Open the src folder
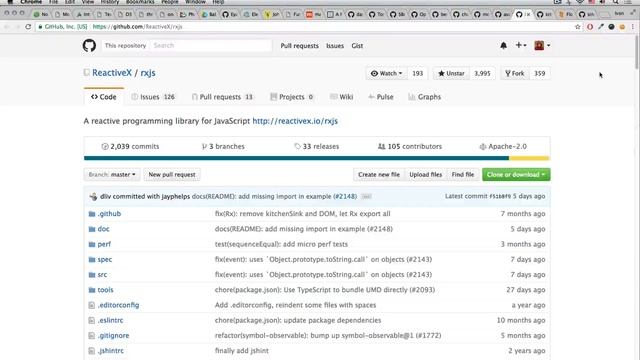This screenshot has width=640, height=360. pos(102,275)
